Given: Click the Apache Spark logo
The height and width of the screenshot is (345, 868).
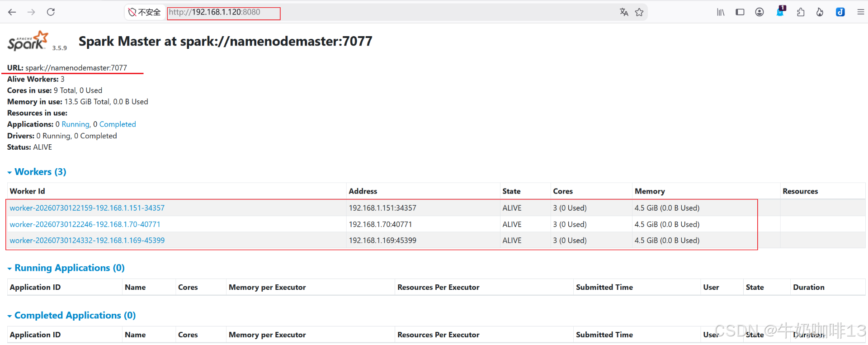Looking at the screenshot, I should click(28, 41).
